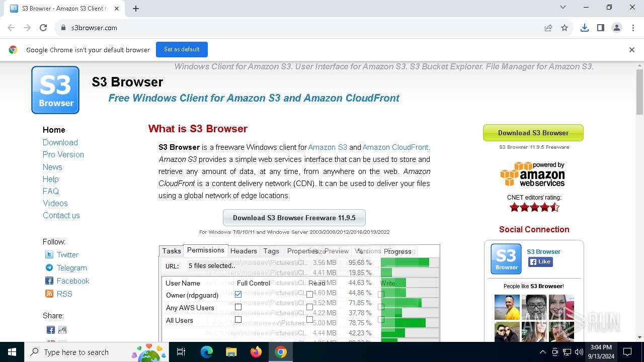Open the Pro Version navigation link
The width and height of the screenshot is (644, 362).
point(63,154)
